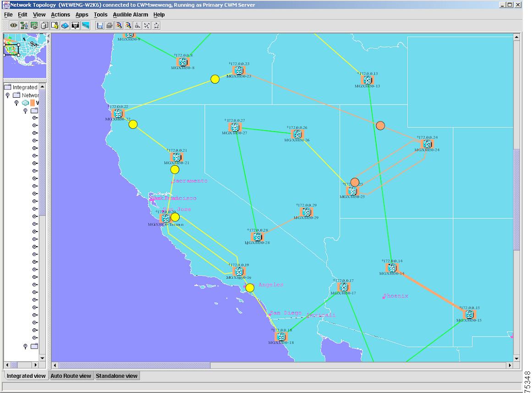The width and height of the screenshot is (532, 393).
Task: Click the Zoom In magnifier icon
Action: coord(119,26)
